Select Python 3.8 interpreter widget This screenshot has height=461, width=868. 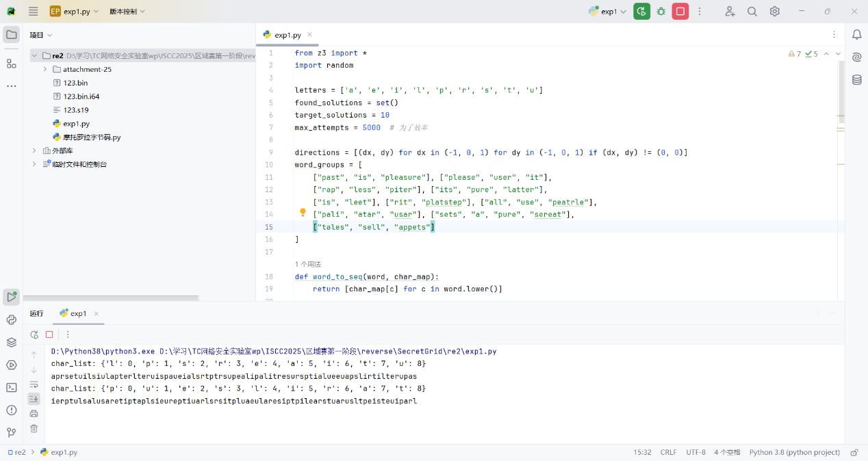(x=794, y=452)
